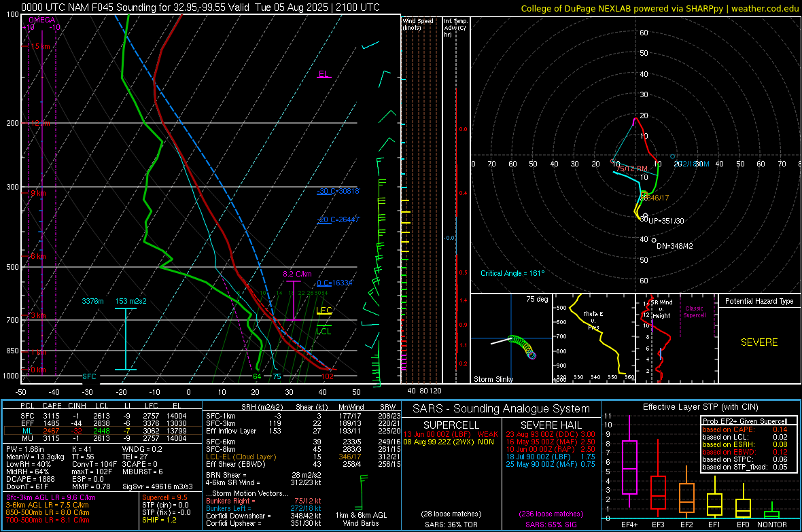Click the Storm Slinky panel label
Viewport: 802px width, 532px height.
point(493,379)
